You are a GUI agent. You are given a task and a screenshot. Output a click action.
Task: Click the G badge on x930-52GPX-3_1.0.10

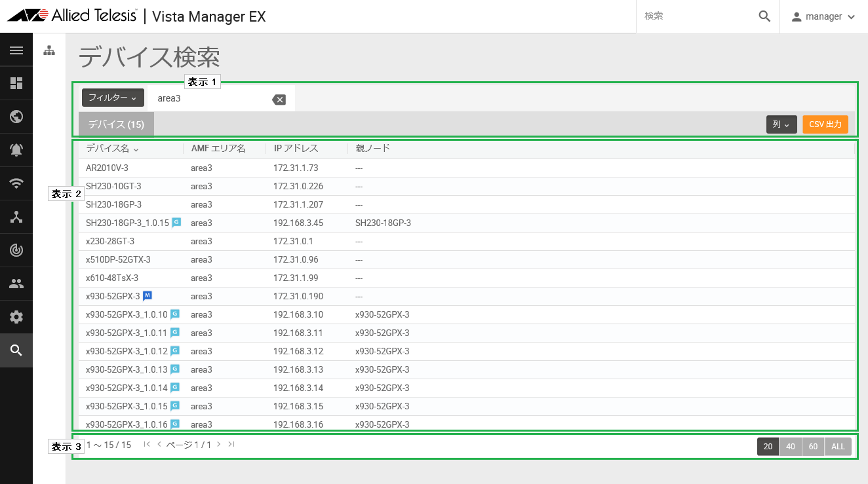(175, 314)
